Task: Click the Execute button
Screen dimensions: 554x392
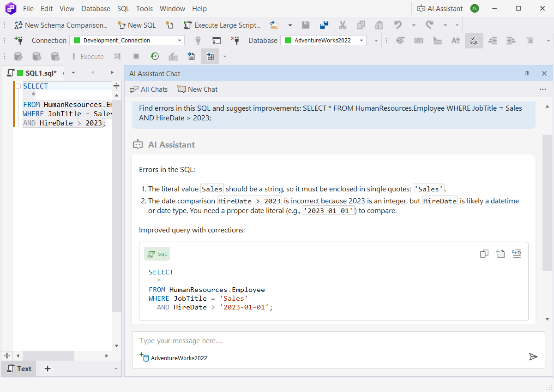Action: pyautogui.click(x=87, y=56)
